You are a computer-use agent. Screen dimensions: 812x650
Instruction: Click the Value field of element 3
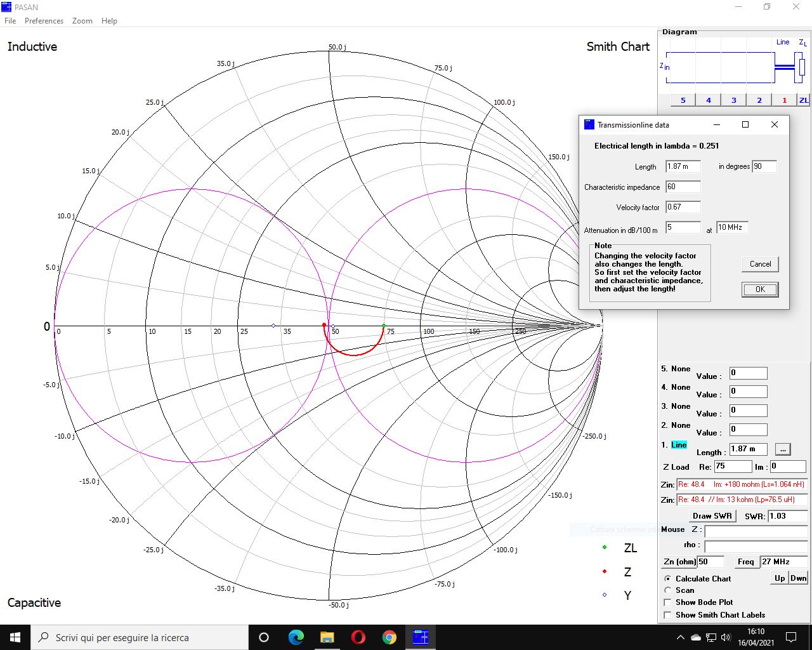(x=748, y=410)
